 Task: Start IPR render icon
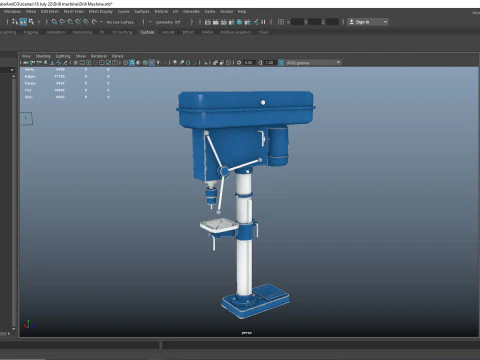224,22
